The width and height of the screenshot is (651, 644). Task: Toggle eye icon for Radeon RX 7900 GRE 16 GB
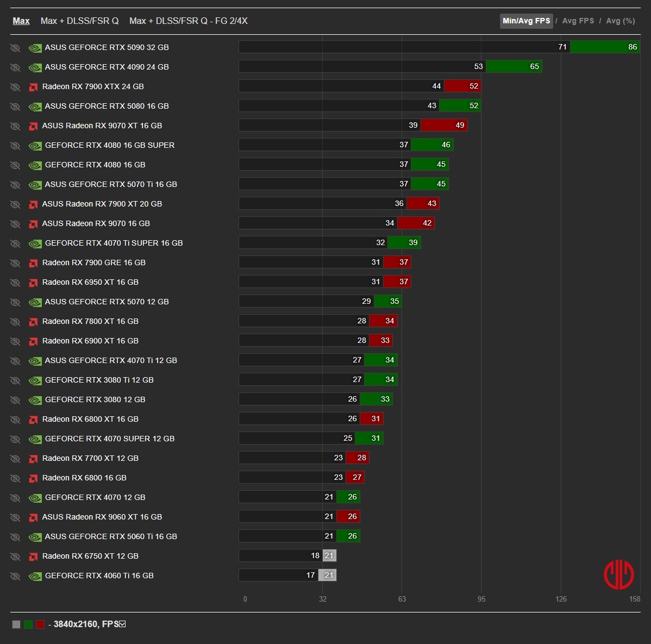pos(15,263)
